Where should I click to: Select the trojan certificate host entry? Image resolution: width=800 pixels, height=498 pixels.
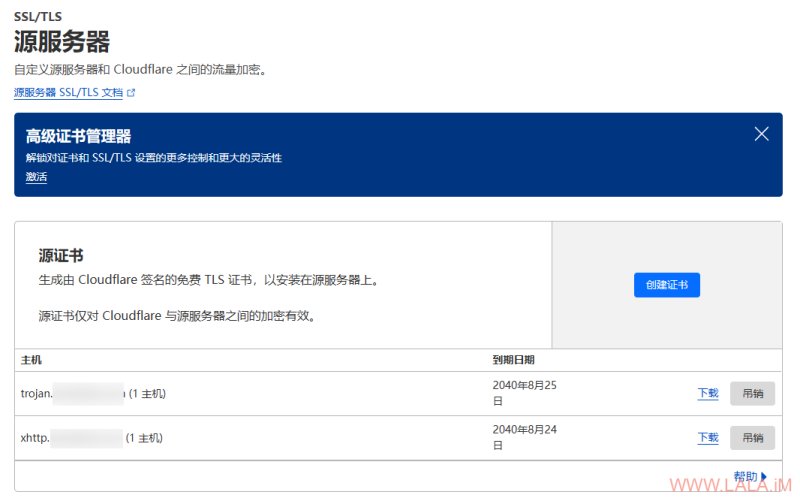(93, 393)
